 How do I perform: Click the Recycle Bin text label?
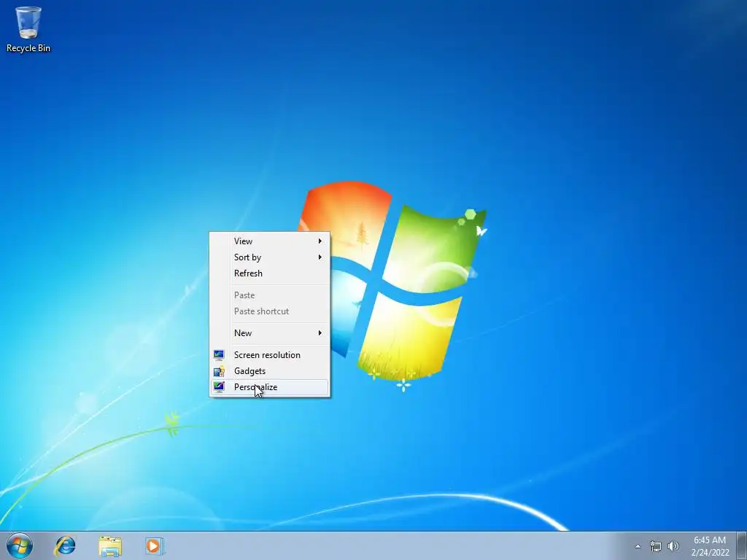pos(28,48)
